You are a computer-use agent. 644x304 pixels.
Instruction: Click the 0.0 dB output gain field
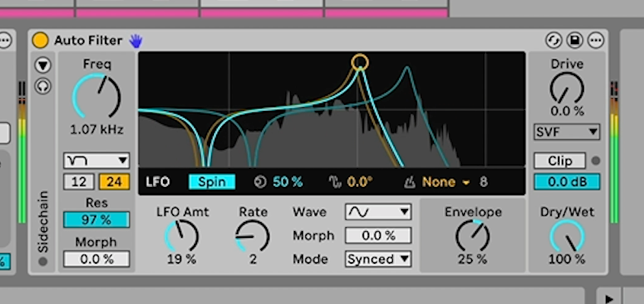coord(567,182)
